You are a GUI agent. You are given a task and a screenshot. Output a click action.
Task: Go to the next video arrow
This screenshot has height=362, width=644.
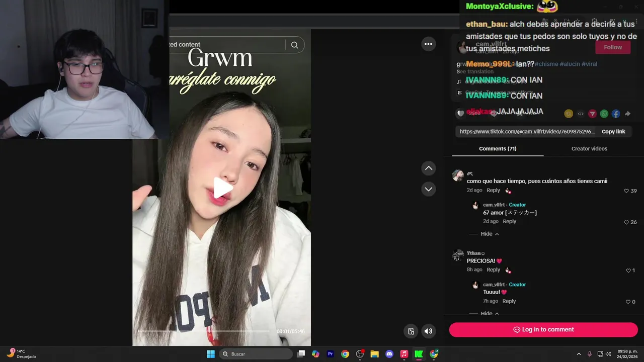tap(428, 190)
